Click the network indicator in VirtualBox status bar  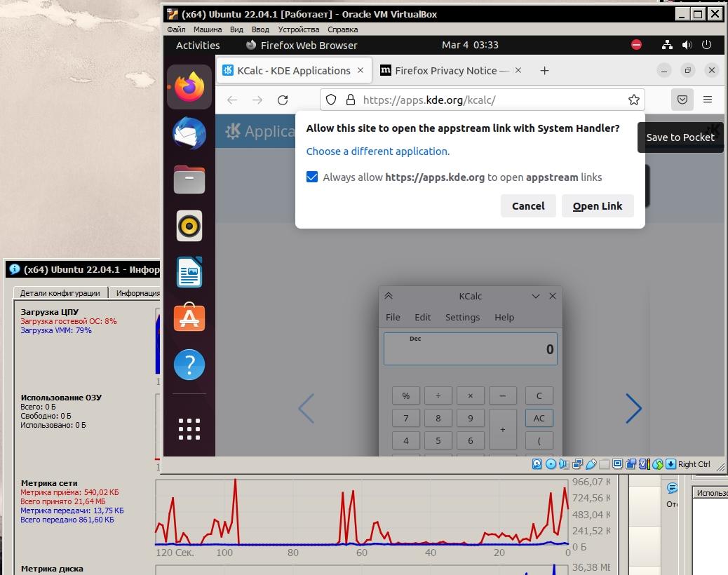click(x=578, y=464)
